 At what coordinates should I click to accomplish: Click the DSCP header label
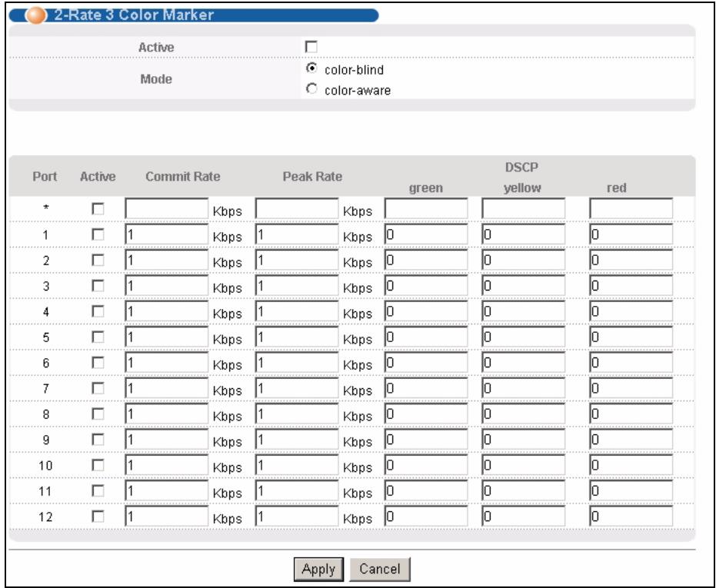coord(521,167)
